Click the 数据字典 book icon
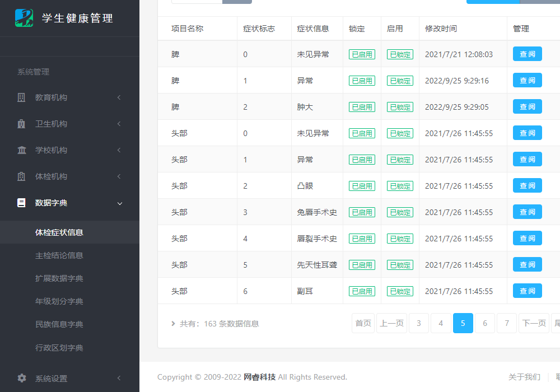The image size is (560, 392). [x=21, y=203]
